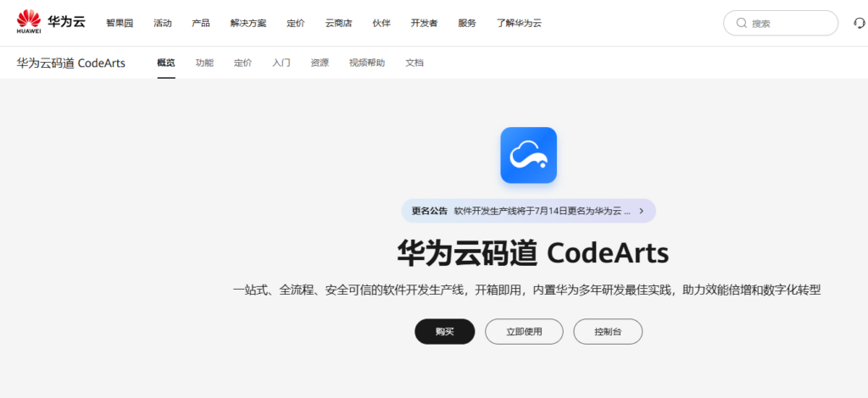Click the 一站式、全流程 description text
Viewport: 868px width, 398px height.
[526, 290]
